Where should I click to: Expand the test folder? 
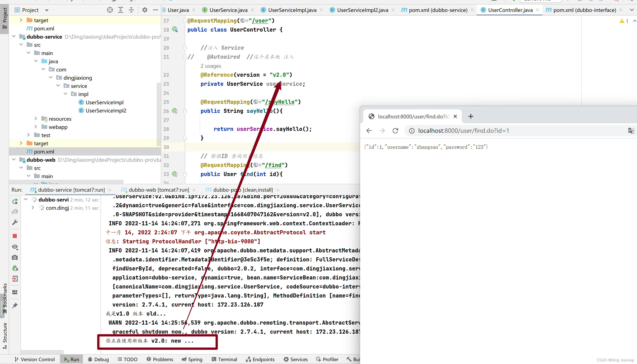(29, 135)
